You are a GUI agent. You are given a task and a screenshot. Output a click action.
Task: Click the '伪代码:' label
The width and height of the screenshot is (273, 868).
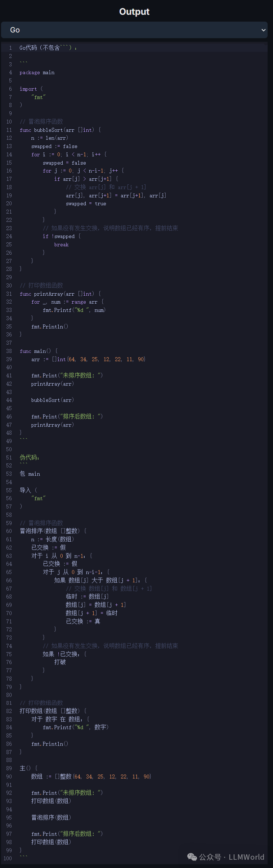[30, 457]
